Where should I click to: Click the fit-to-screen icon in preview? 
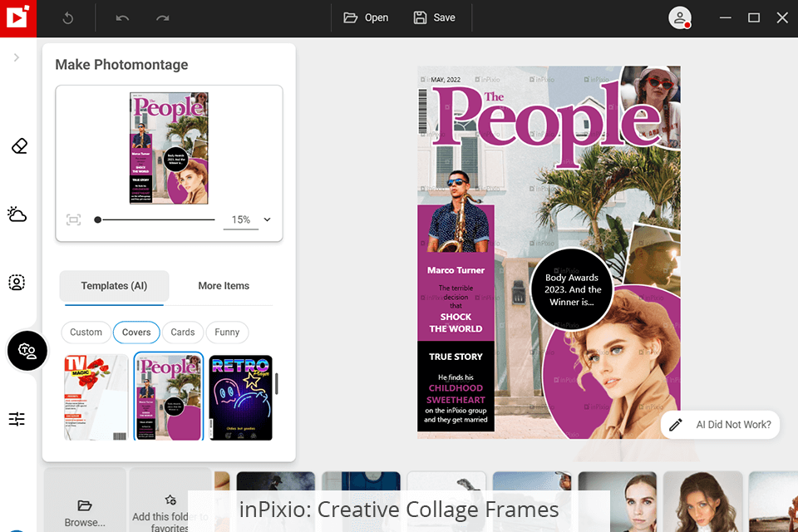(74, 220)
